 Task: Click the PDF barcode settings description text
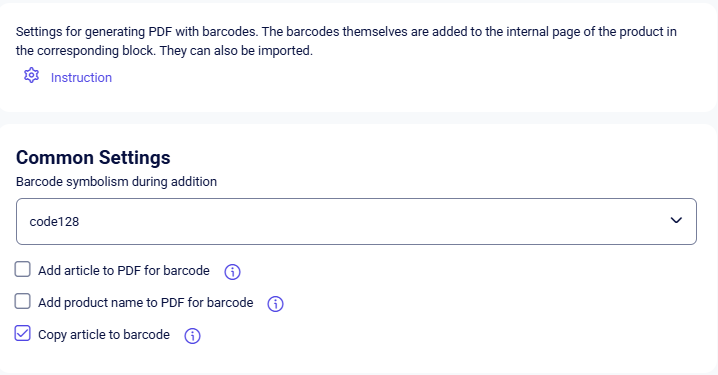point(346,41)
